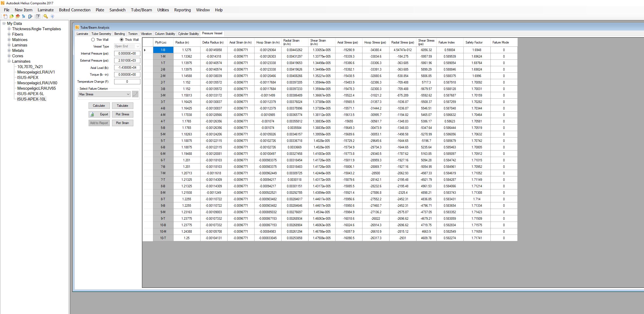The image size is (644, 314).
Task: Open the Bolted Connection menu
Action: [75, 10]
